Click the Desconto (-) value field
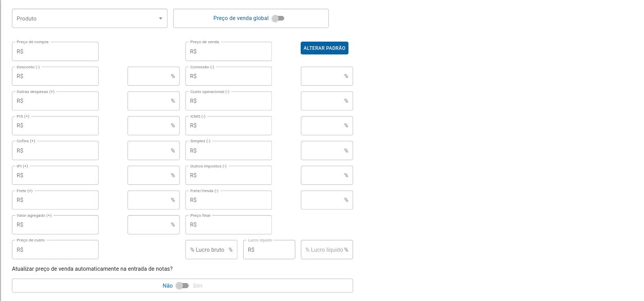Image resolution: width=644 pixels, height=301 pixels. (55, 76)
